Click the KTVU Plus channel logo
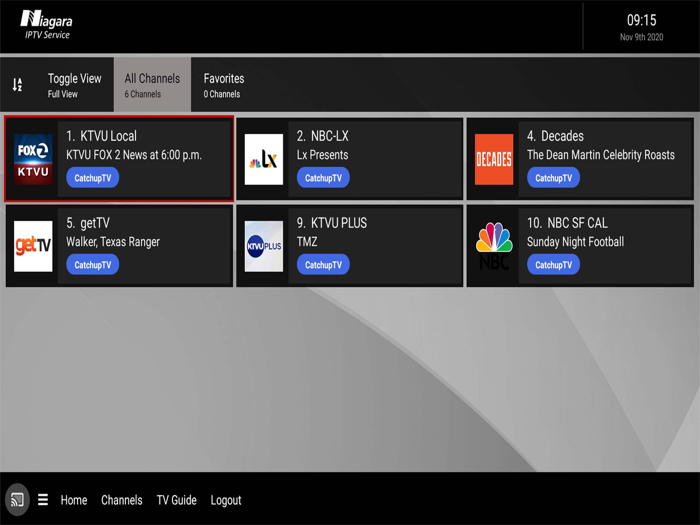The width and height of the screenshot is (700, 525). click(x=264, y=246)
